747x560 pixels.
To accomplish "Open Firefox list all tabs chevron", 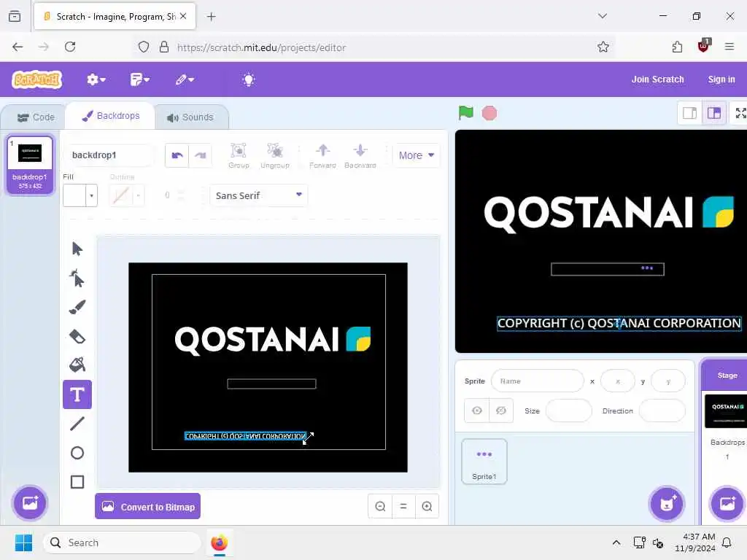I will pyautogui.click(x=602, y=16).
